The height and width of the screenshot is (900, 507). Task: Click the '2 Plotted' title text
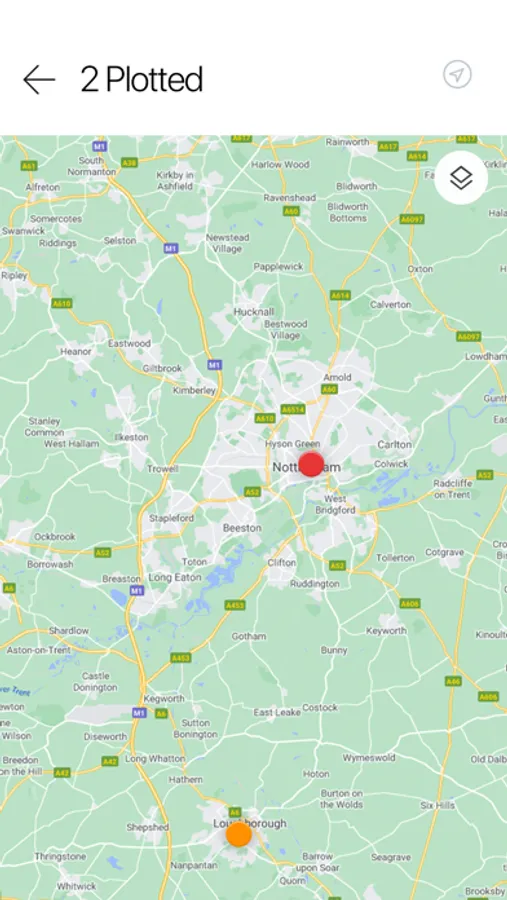coord(141,79)
